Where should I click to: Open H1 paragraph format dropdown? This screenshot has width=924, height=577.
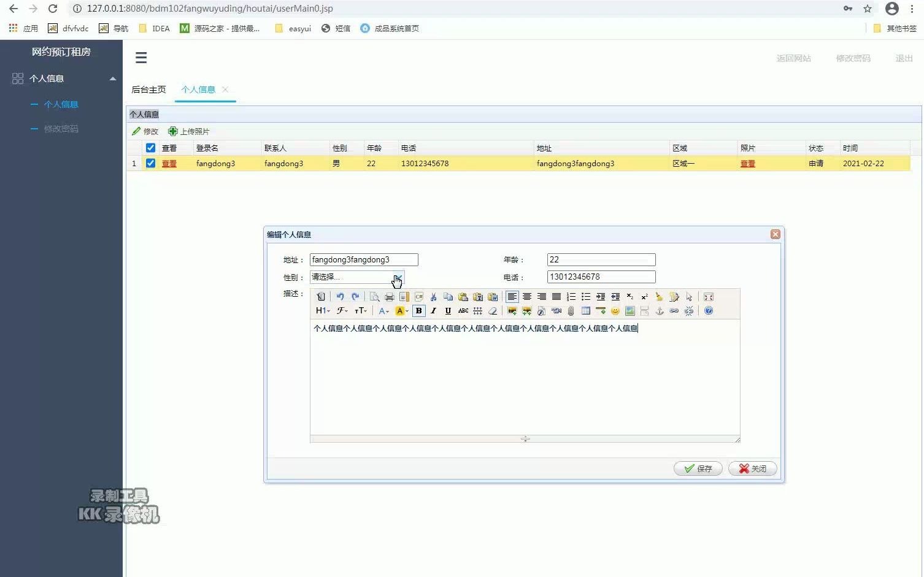click(323, 311)
